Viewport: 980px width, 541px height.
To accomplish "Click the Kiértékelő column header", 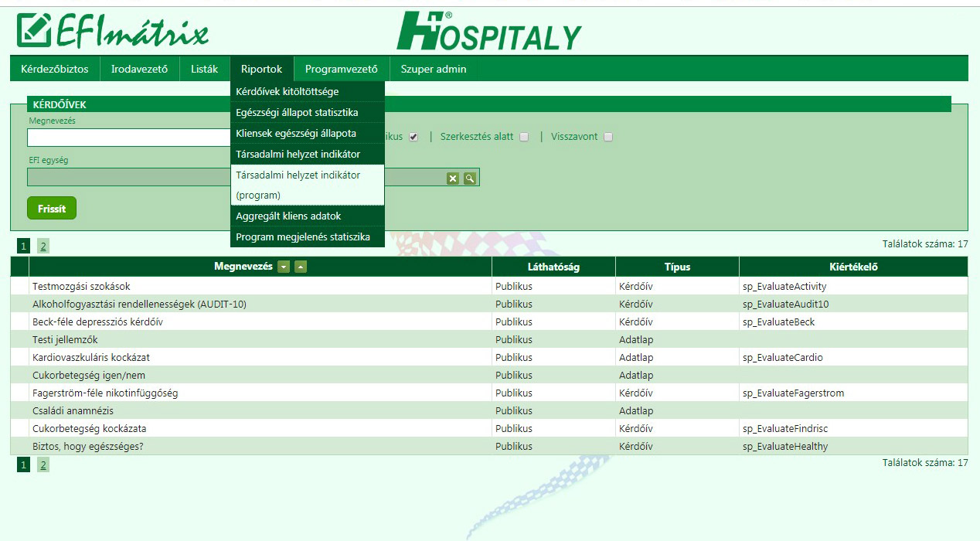I will point(853,267).
